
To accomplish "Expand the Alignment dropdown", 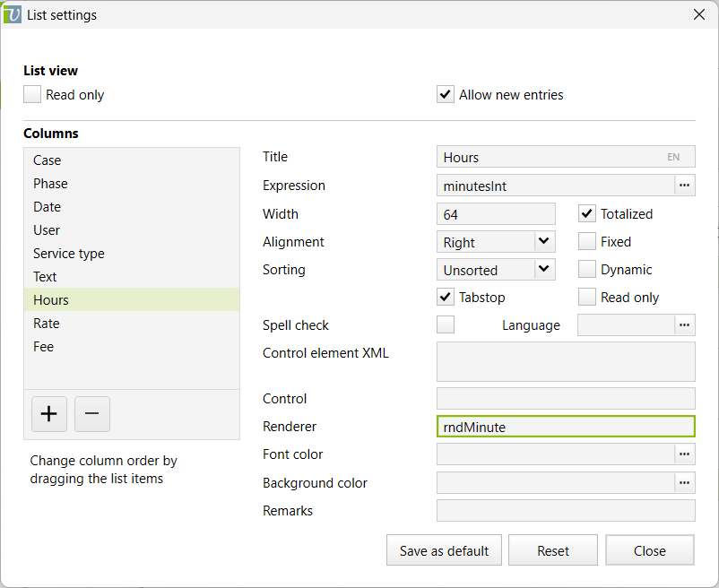I will 543,242.
